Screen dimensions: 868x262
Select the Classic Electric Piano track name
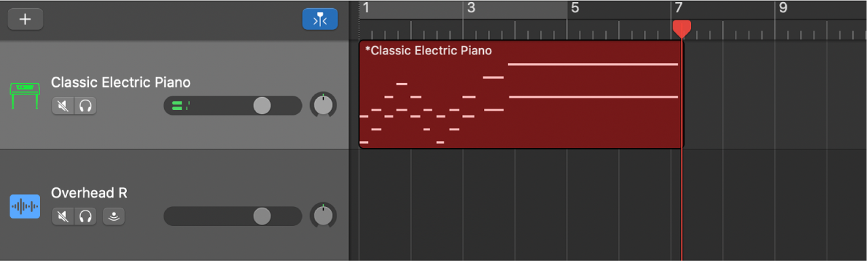click(x=121, y=82)
